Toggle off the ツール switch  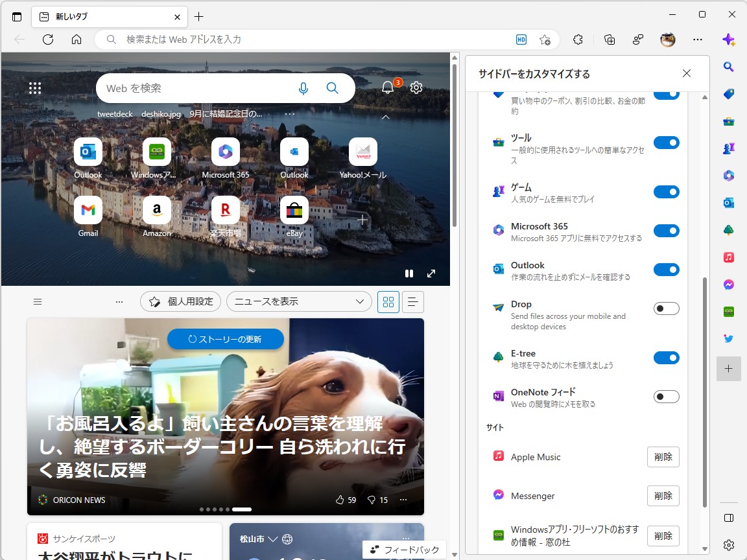pyautogui.click(x=667, y=142)
